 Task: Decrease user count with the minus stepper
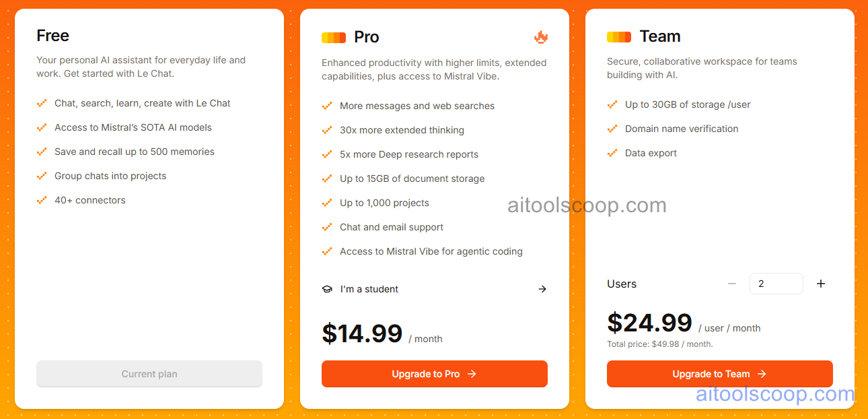click(732, 284)
